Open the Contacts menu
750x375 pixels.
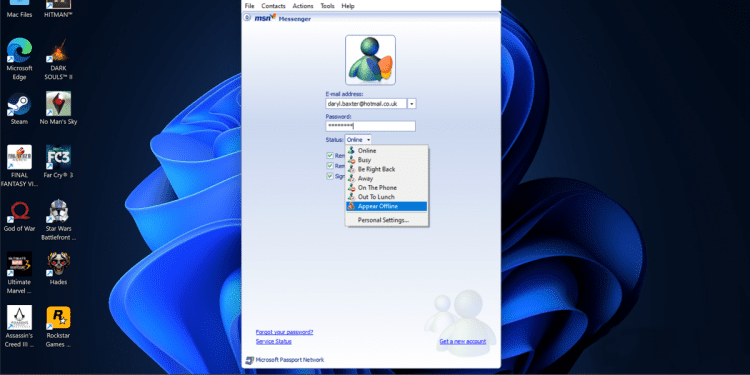point(273,6)
